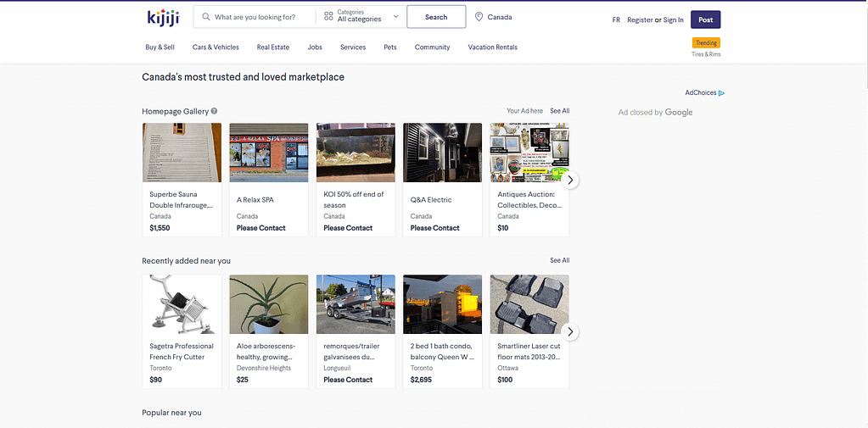Click the Search button

click(436, 17)
